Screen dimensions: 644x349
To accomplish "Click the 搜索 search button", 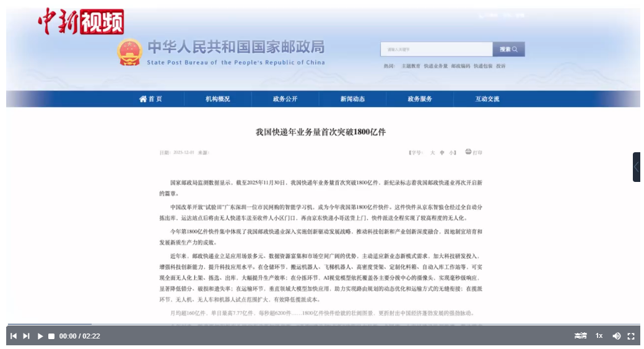I will (x=508, y=50).
